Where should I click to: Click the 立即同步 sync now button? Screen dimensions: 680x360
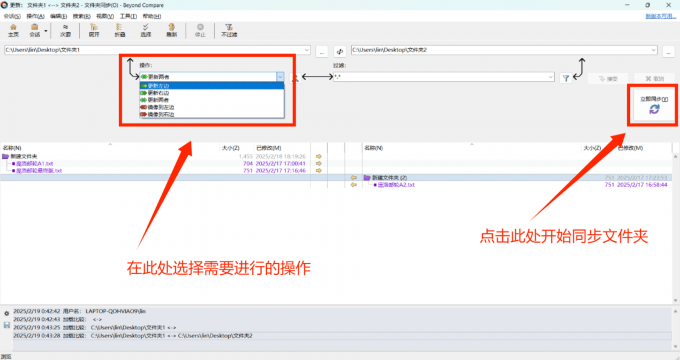point(654,105)
